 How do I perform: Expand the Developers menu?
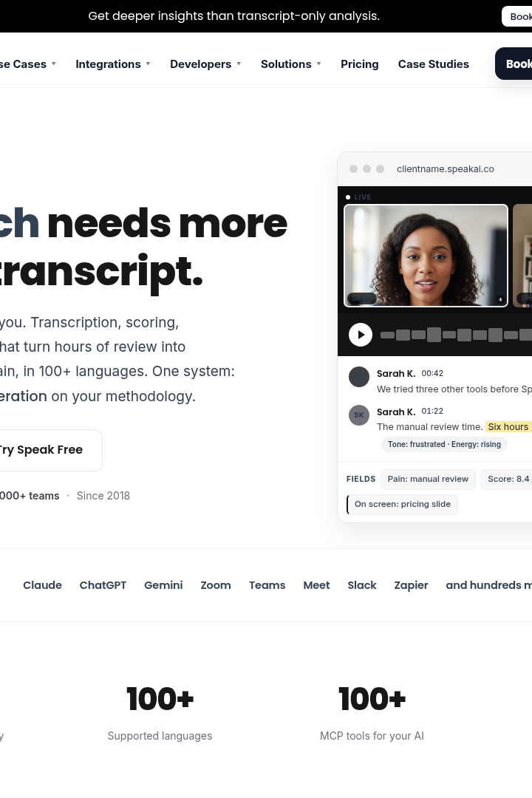[x=205, y=64]
